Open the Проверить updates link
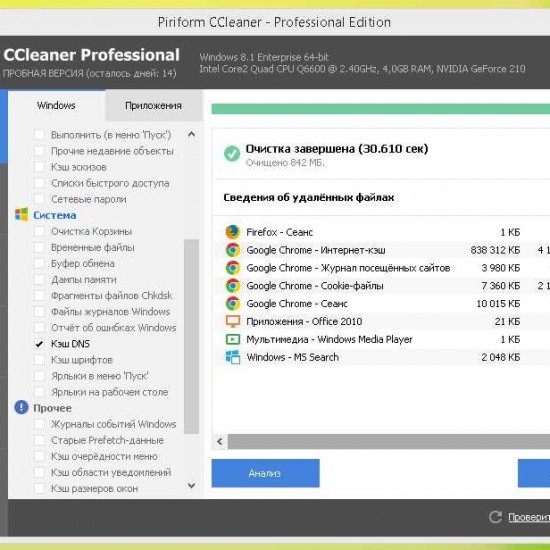 (529, 517)
